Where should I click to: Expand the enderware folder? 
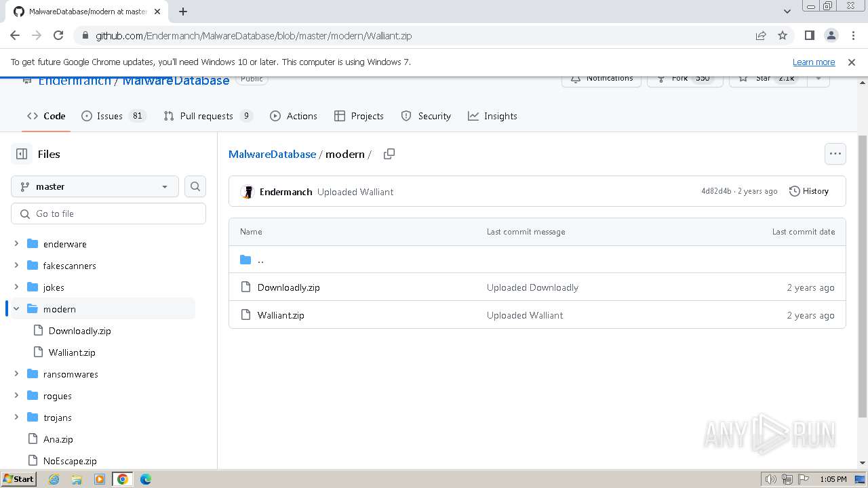pyautogui.click(x=16, y=244)
